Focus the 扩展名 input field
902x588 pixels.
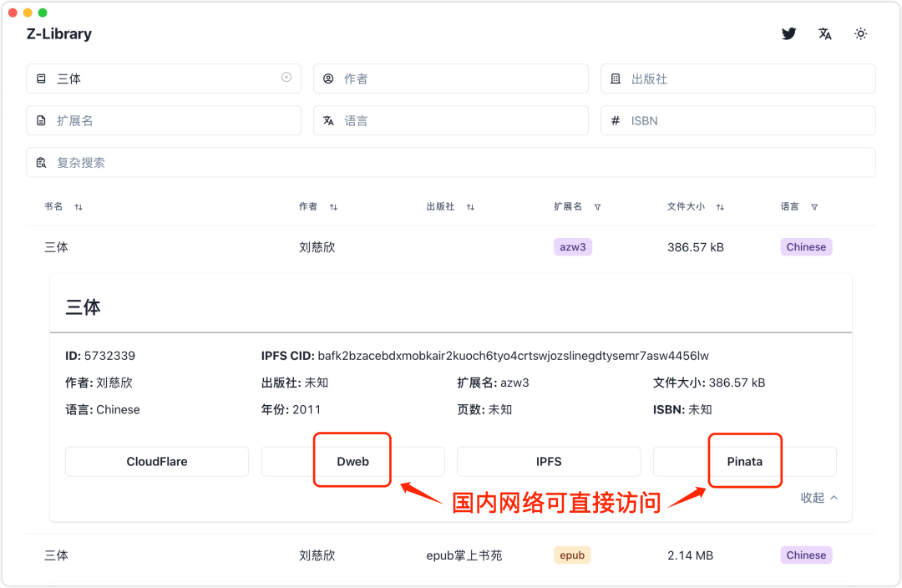click(x=164, y=121)
